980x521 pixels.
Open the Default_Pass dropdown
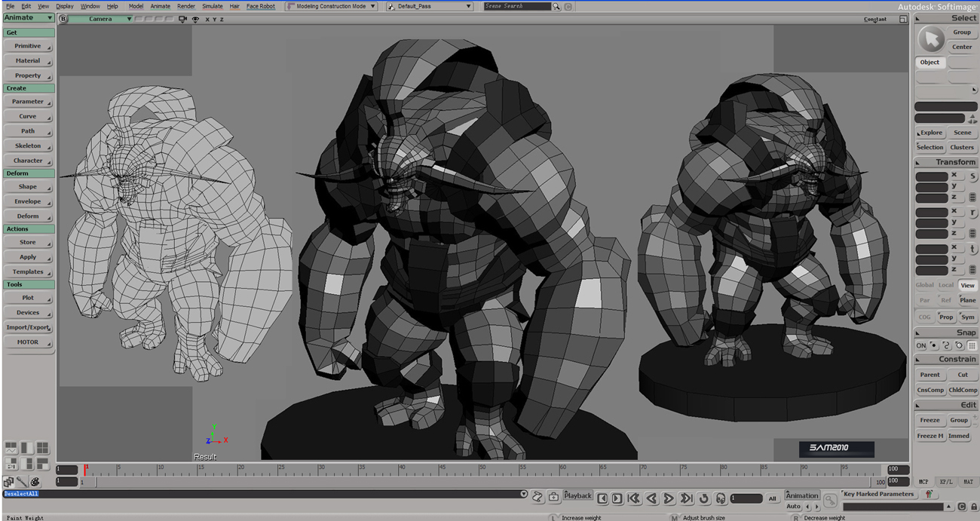click(429, 6)
